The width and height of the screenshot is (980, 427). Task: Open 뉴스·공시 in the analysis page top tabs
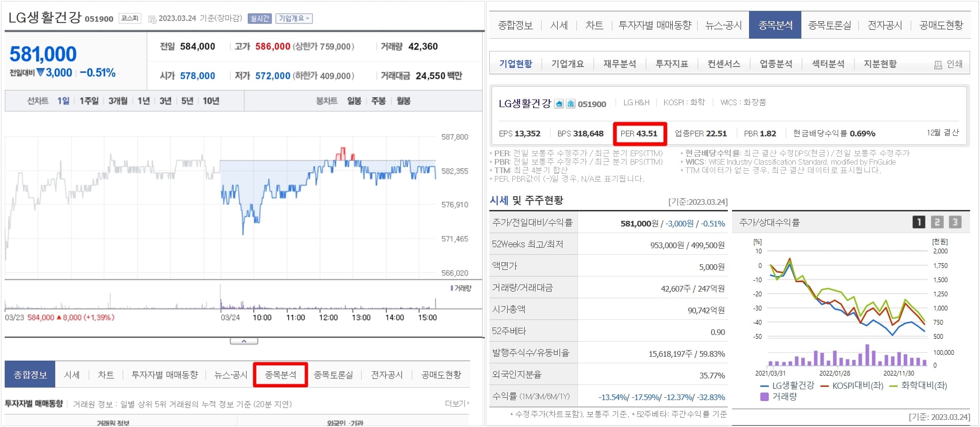point(724,25)
